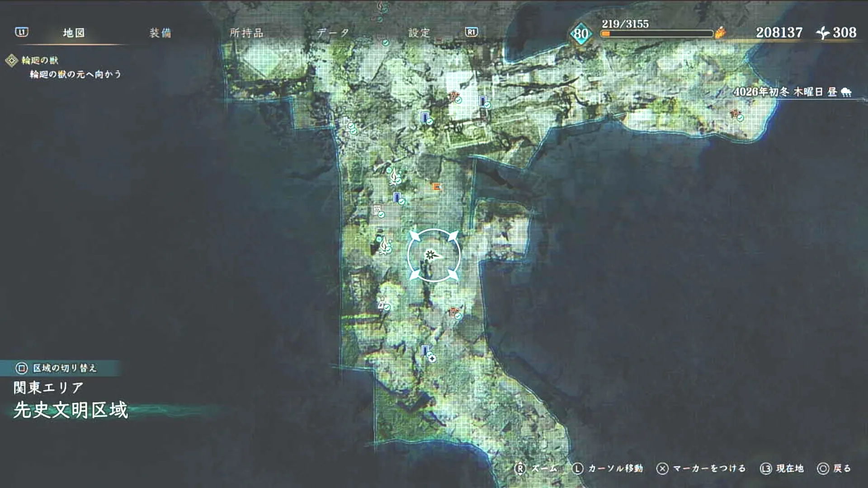Image resolution: width=868 pixels, height=488 pixels.
Task: Click the 現在地 current location prompt
Action: [782, 469]
